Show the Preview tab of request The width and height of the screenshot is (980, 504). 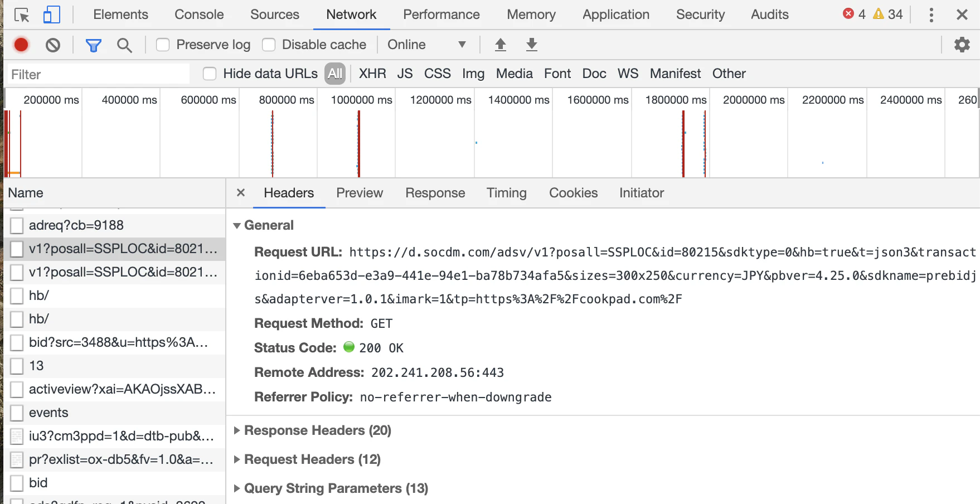point(360,193)
